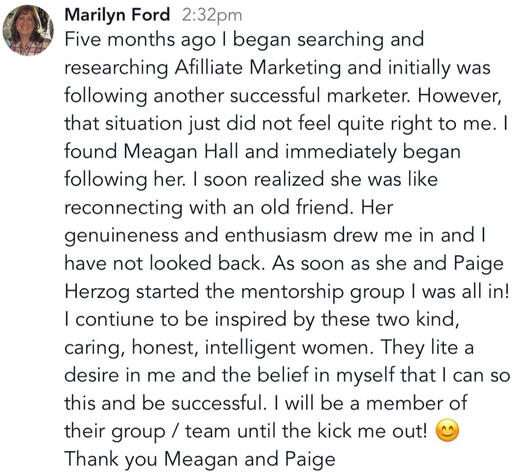
Task: Click the word 'immediately'
Action: point(341,152)
